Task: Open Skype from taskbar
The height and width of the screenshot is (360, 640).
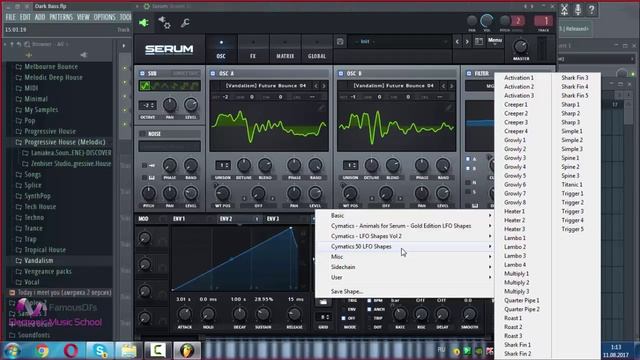Action: click(x=100, y=351)
